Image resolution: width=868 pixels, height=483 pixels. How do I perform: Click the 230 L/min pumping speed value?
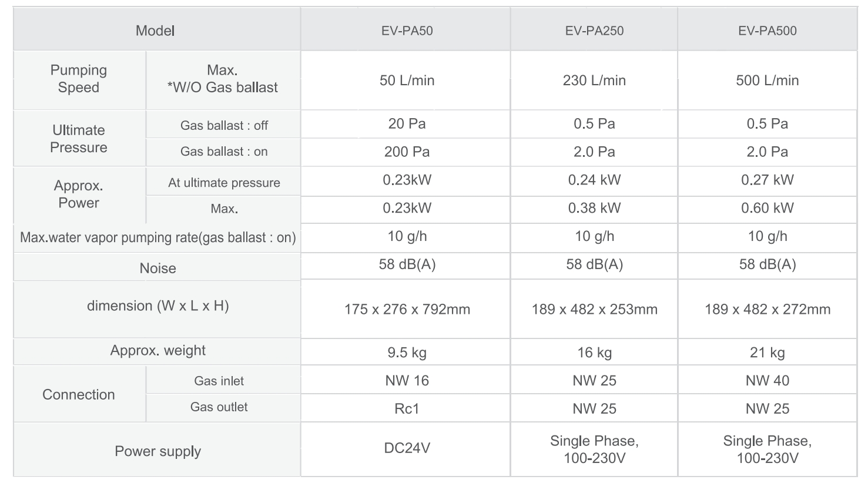pos(594,80)
